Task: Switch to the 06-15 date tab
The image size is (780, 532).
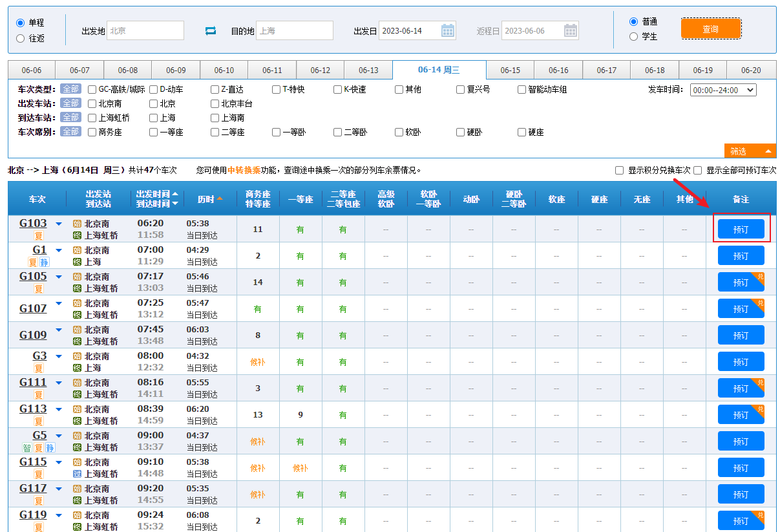Action: (510, 70)
